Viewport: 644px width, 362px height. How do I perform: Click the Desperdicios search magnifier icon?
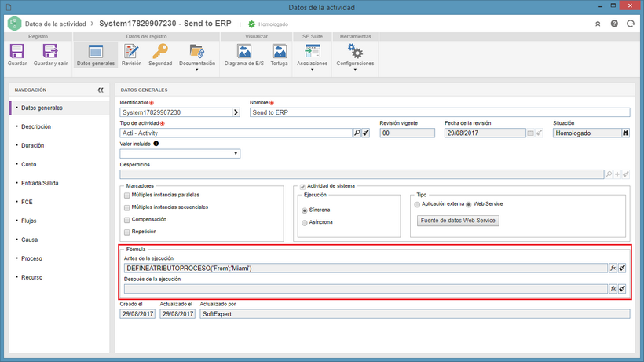point(609,174)
